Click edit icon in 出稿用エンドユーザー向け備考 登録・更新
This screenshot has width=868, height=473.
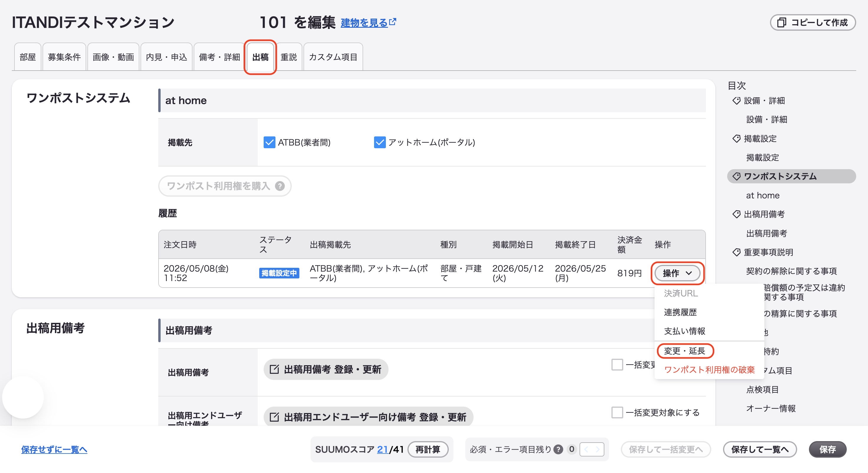[x=274, y=417]
